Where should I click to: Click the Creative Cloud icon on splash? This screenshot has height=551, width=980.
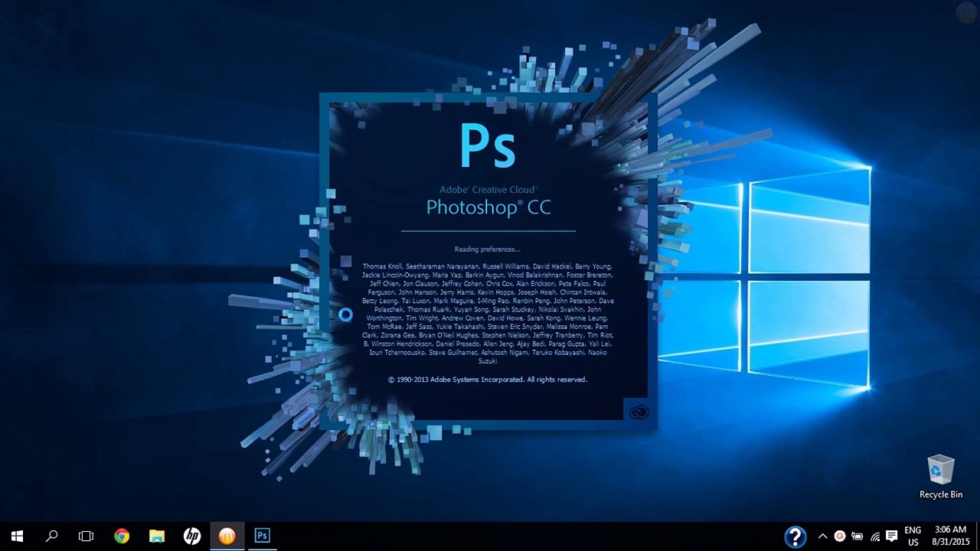click(639, 412)
